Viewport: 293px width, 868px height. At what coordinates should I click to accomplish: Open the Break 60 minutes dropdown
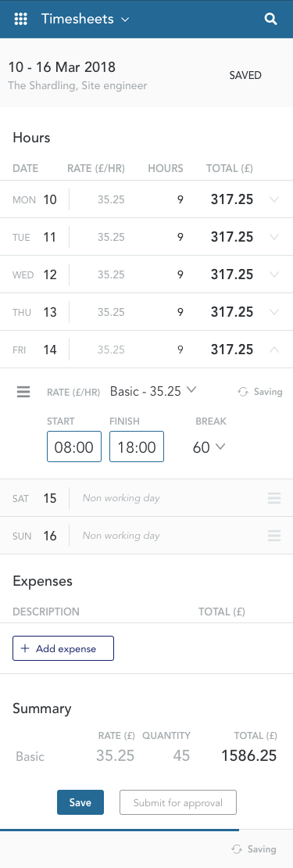tap(209, 447)
